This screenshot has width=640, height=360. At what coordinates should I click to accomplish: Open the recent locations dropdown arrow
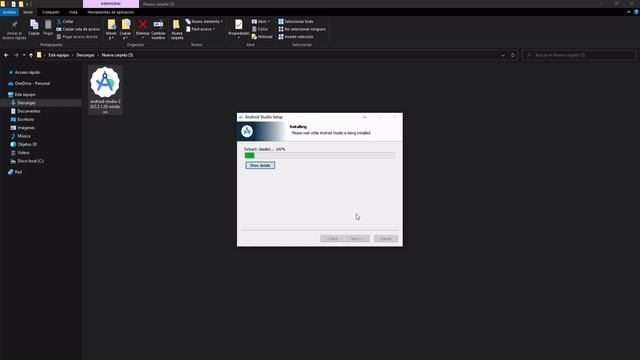[24, 55]
